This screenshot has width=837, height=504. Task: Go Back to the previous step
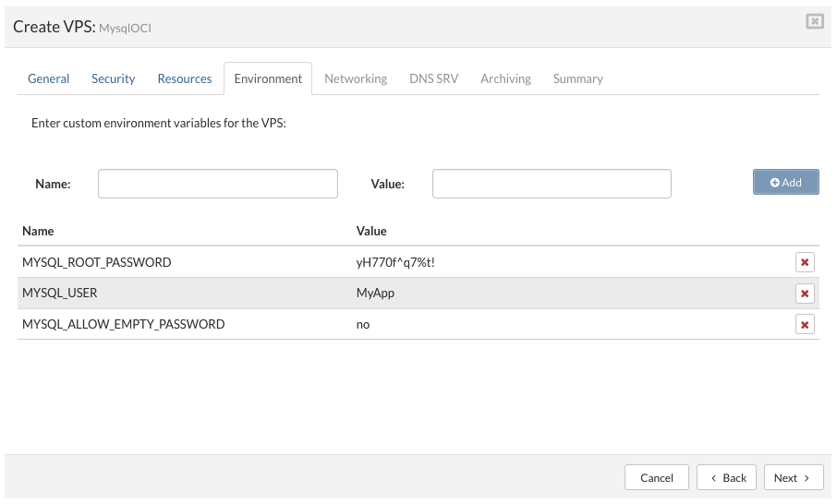(726, 477)
